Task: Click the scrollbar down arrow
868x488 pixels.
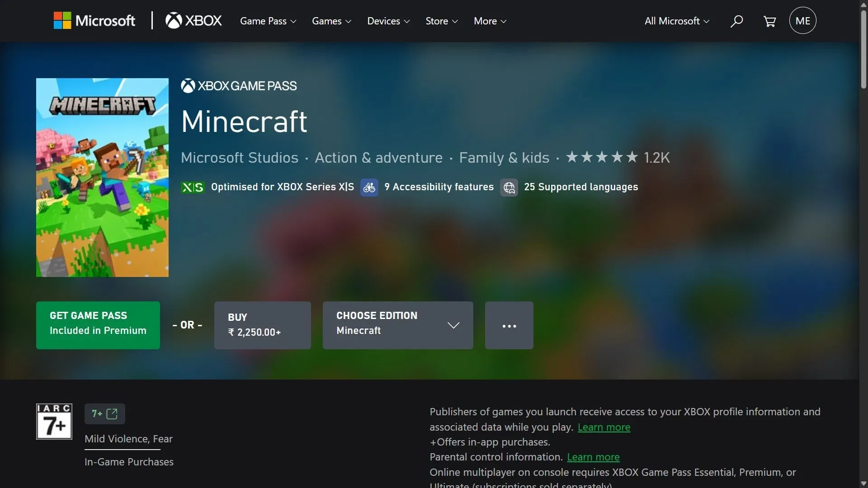Action: coord(863,483)
